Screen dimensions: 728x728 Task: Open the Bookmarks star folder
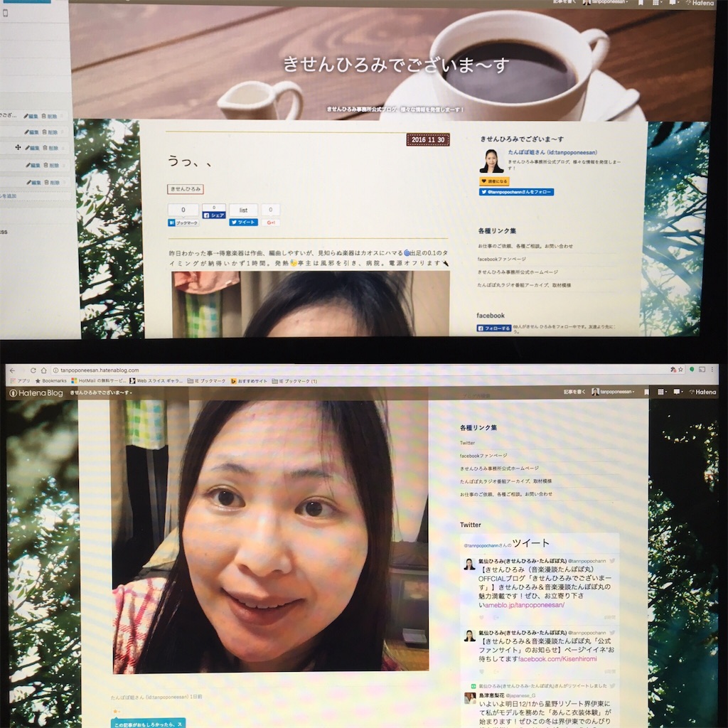click(x=51, y=381)
